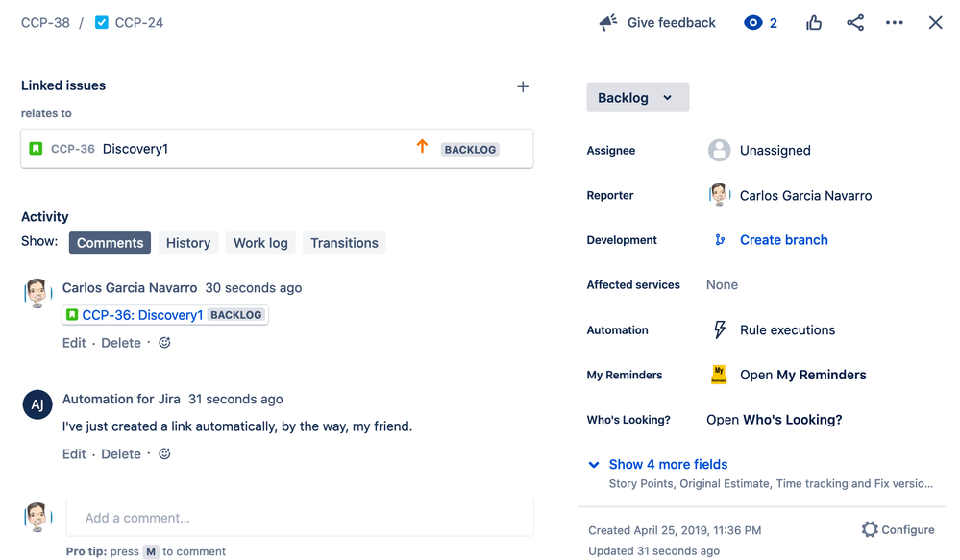The height and width of the screenshot is (560, 960).
Task: Add a linked issue with plus icon
Action: pyautogui.click(x=523, y=86)
